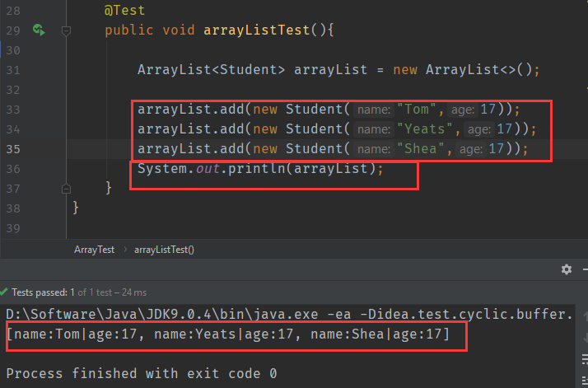Open run panel settings gear
This screenshot has height=388, width=588.
567,269
